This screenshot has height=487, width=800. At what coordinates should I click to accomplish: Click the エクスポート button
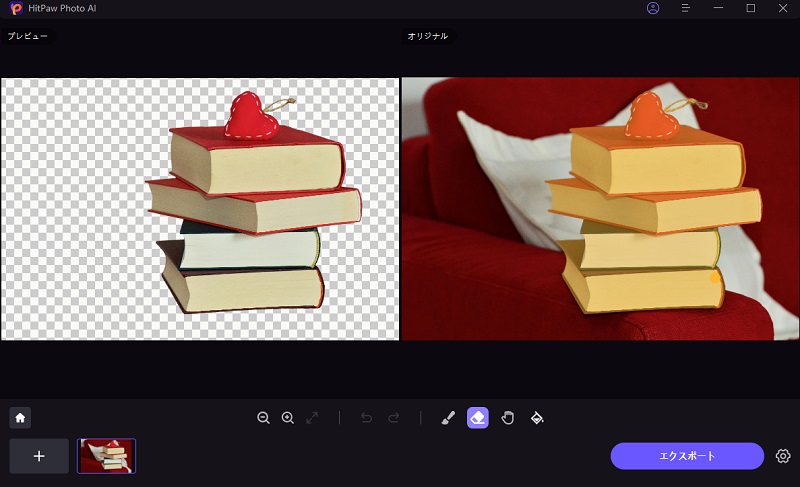tap(687, 455)
